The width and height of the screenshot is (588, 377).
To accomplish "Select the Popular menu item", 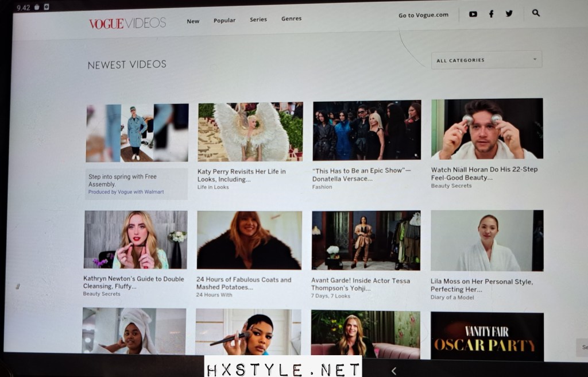I will click(x=225, y=21).
